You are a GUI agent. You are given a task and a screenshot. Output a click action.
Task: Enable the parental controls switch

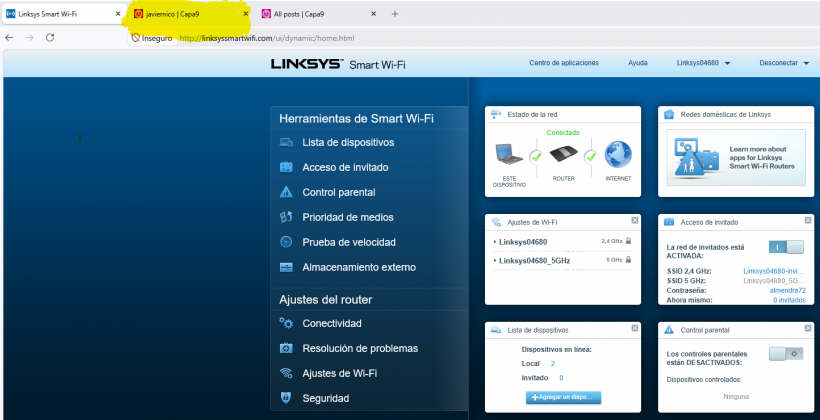point(786,354)
